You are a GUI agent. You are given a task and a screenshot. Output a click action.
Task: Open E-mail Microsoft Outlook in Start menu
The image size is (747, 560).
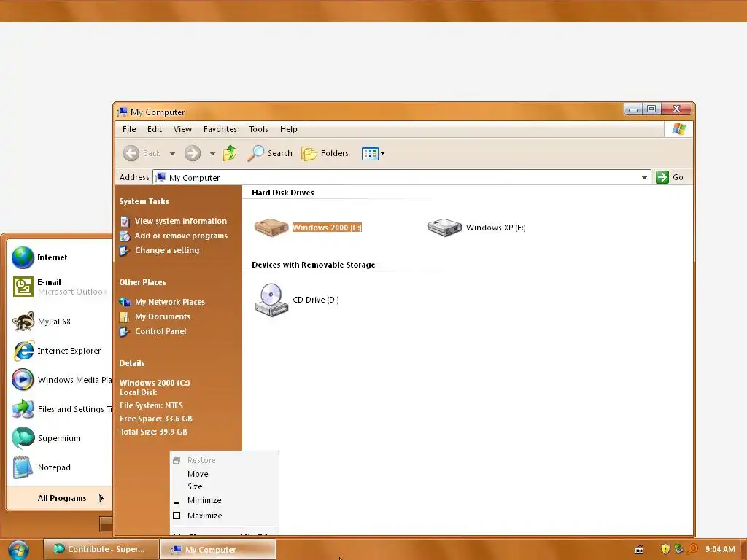point(60,287)
